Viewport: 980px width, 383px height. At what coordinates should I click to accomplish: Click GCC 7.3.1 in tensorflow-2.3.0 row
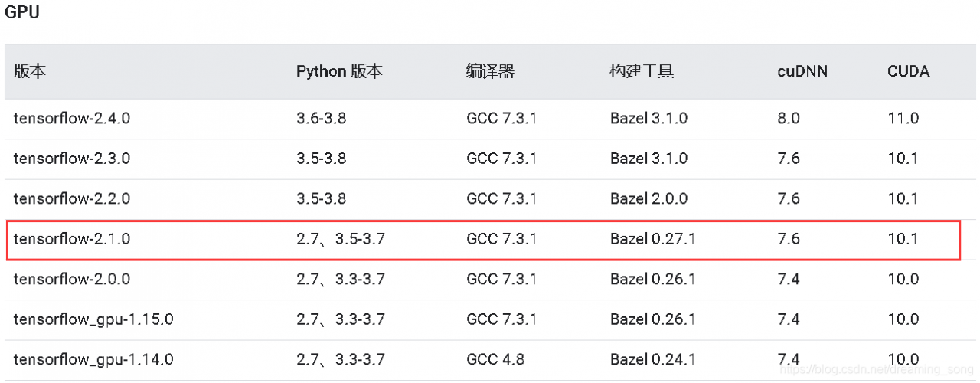pyautogui.click(x=501, y=159)
